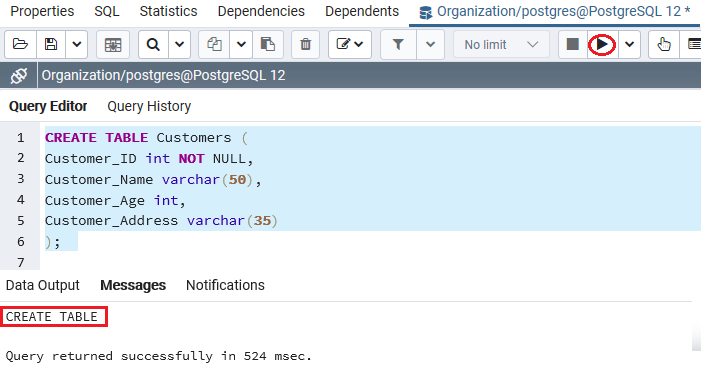Viewport: 701px width, 378px height.
Task: Click the closing parenthesis line six
Action: [x=53, y=242]
